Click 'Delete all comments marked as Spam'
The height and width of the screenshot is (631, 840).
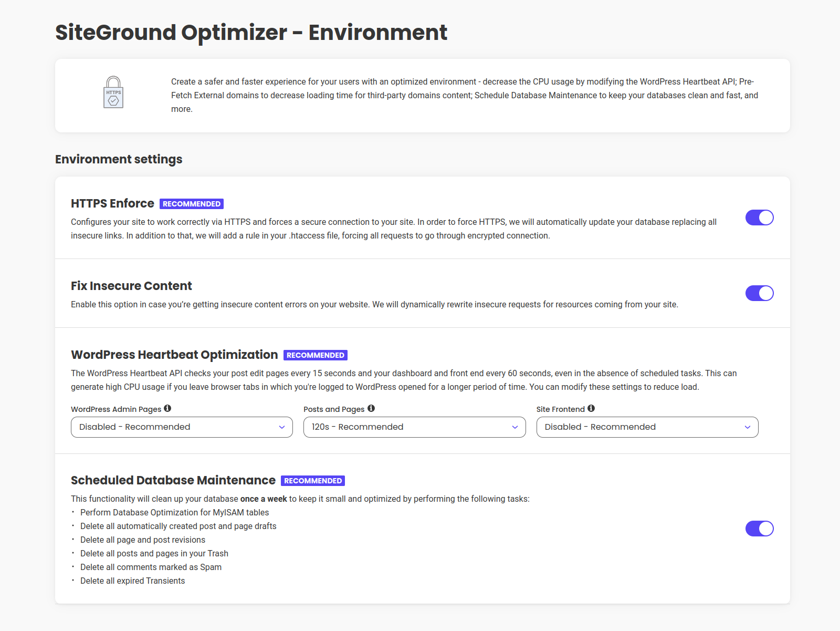tap(151, 567)
